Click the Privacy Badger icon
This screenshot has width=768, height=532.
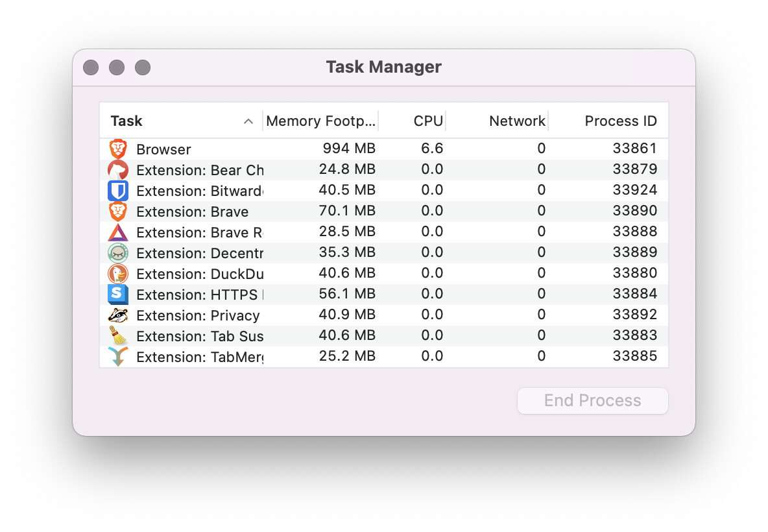(118, 315)
